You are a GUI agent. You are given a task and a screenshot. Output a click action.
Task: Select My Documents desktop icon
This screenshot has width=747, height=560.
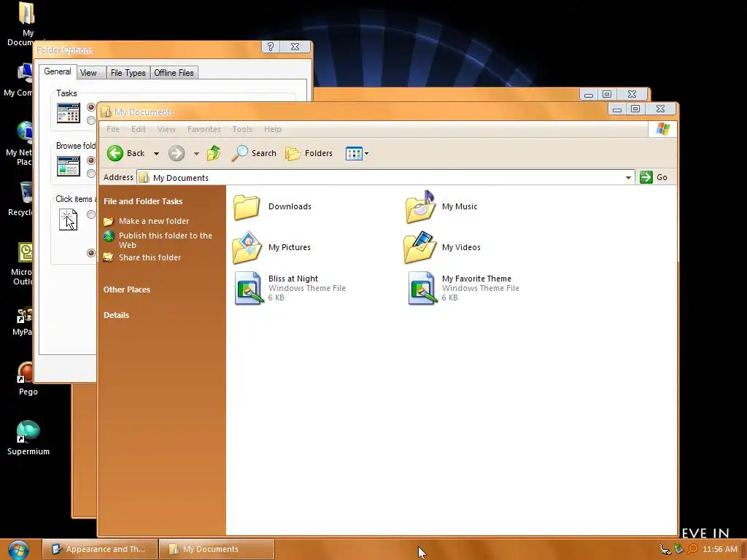click(x=26, y=24)
